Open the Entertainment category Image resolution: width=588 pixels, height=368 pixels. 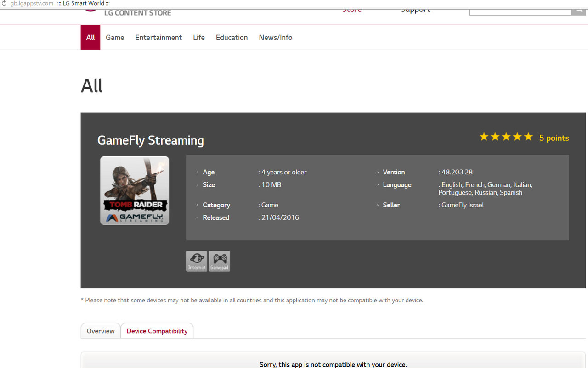click(158, 38)
